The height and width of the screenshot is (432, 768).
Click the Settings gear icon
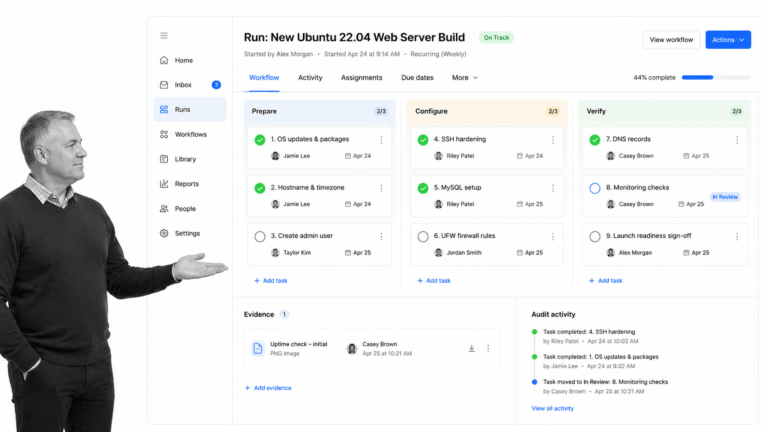click(x=164, y=233)
